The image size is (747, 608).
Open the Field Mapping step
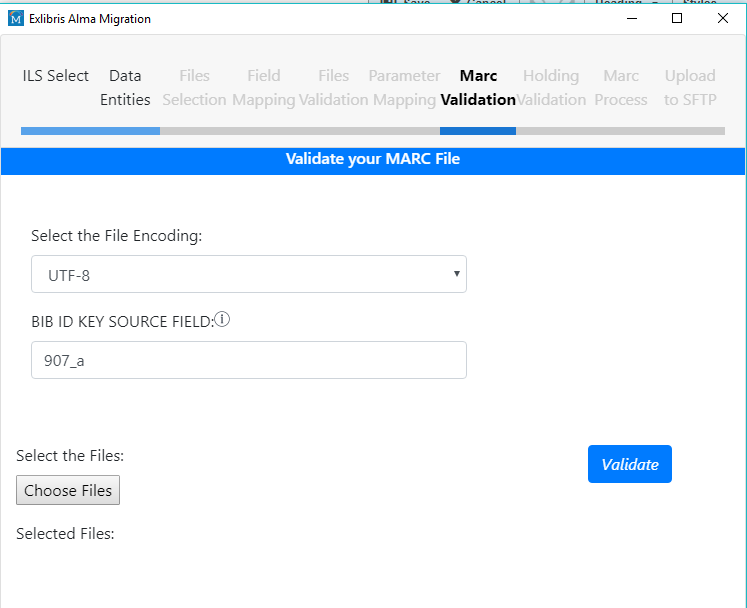pyautogui.click(x=264, y=88)
